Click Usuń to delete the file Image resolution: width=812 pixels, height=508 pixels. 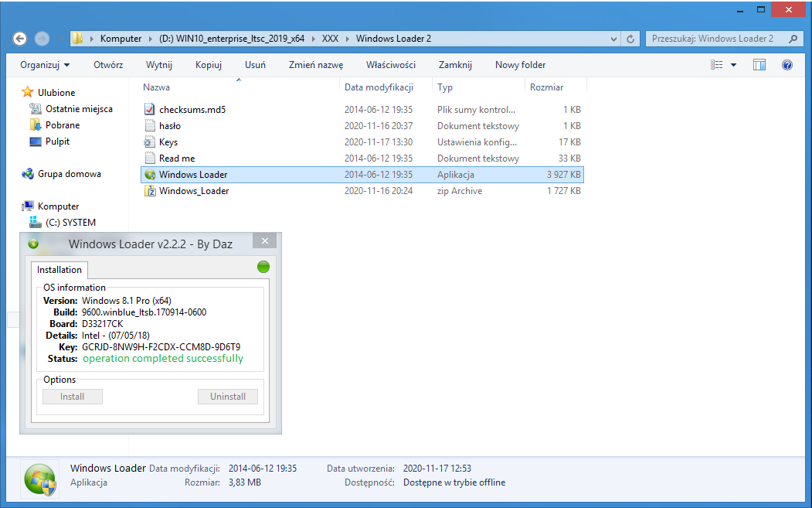[255, 65]
